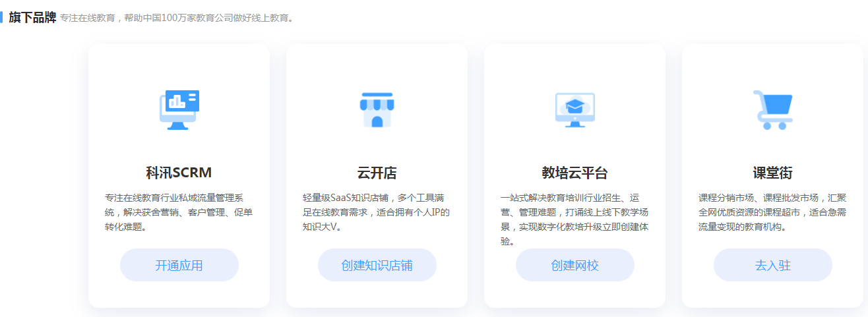Click the 开通应用 button
The width and height of the screenshot is (868, 317).
(x=179, y=265)
